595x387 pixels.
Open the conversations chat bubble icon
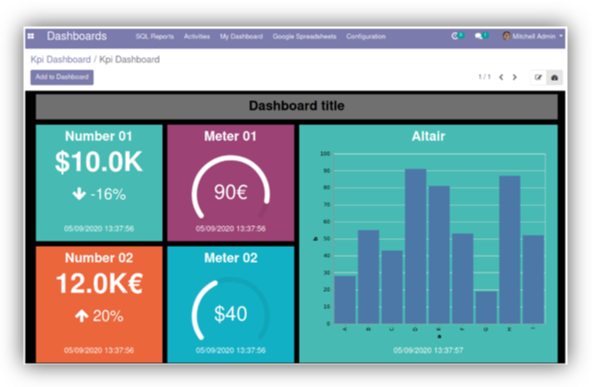click(x=479, y=36)
